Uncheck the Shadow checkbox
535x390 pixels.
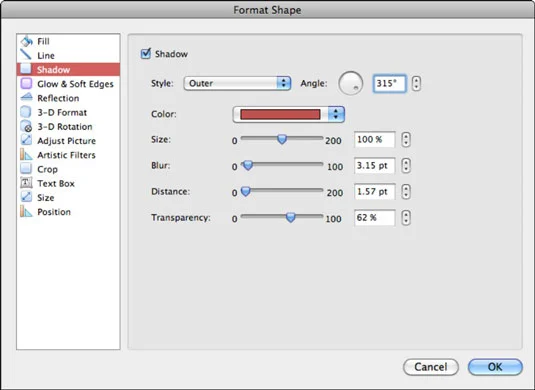click(146, 54)
